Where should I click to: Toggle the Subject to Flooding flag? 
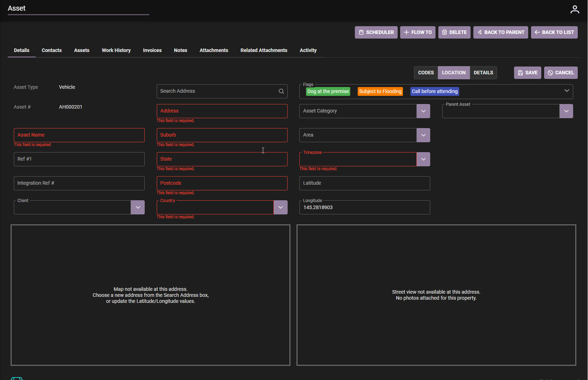[x=380, y=91]
